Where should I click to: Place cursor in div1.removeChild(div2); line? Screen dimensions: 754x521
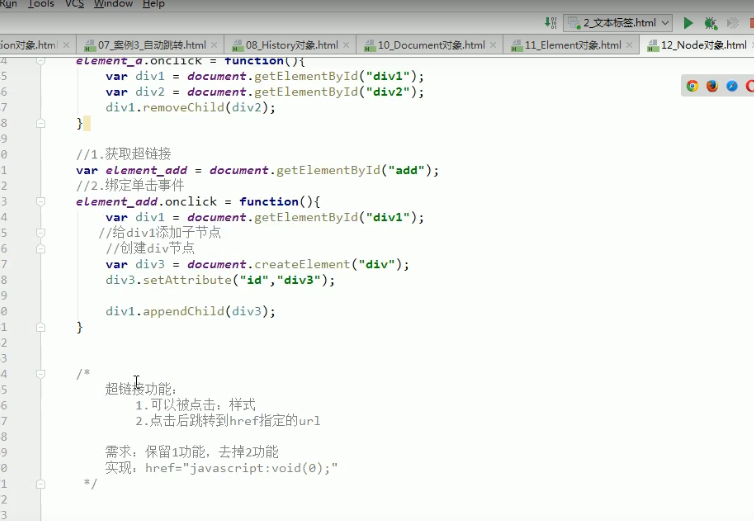[190, 107]
